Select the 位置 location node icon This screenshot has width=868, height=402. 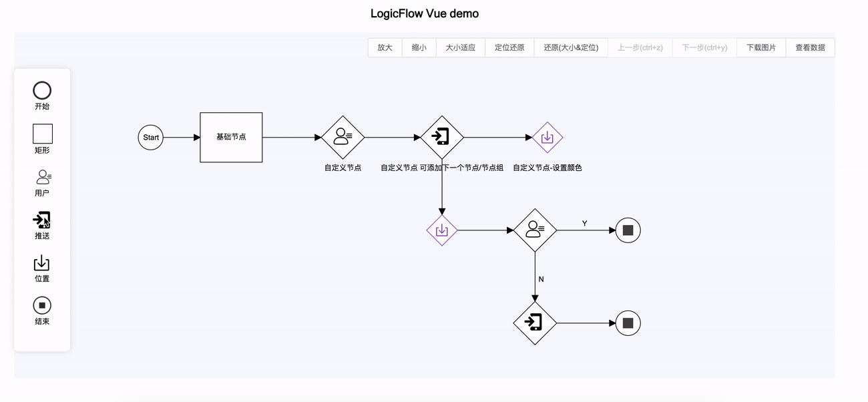pos(42,262)
